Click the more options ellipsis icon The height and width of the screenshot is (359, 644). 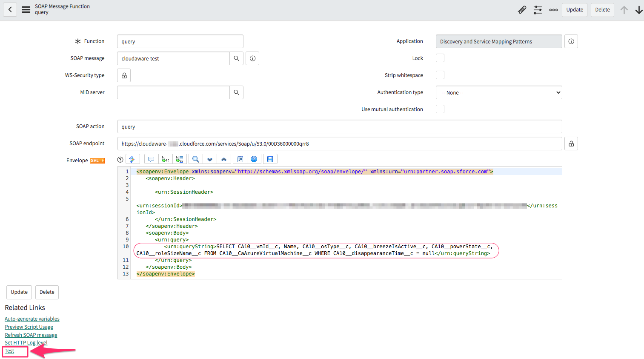click(x=553, y=9)
